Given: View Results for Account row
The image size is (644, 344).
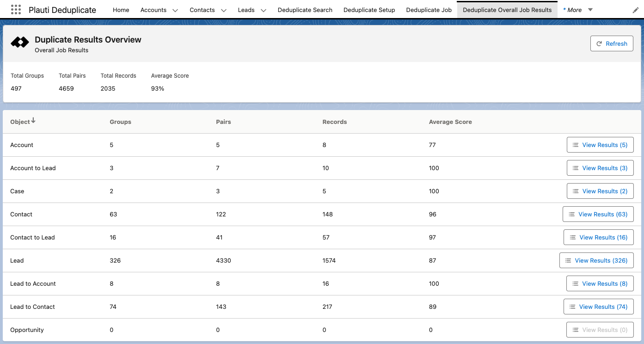Looking at the screenshot, I should pos(600,145).
